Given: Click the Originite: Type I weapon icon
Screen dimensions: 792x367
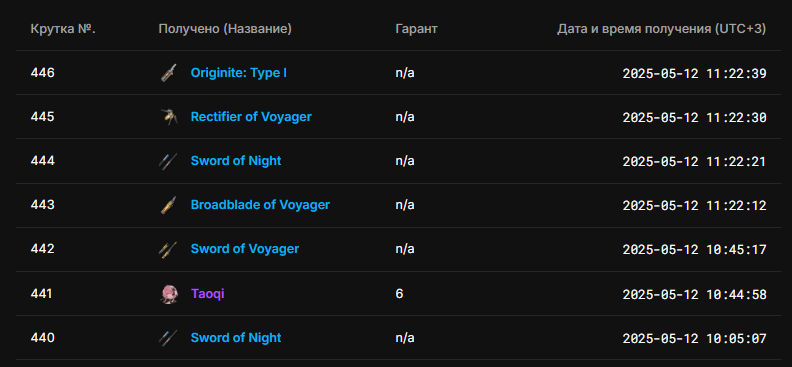Looking at the screenshot, I should [169, 73].
